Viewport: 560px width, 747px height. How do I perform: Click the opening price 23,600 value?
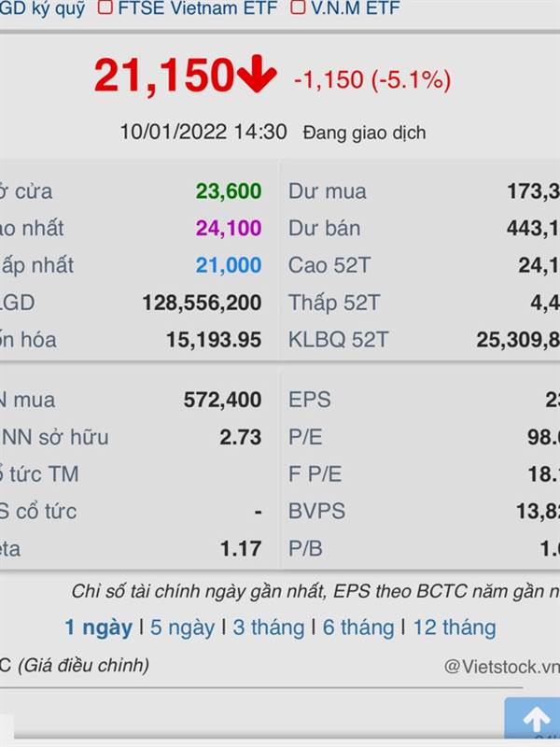pyautogui.click(x=229, y=191)
